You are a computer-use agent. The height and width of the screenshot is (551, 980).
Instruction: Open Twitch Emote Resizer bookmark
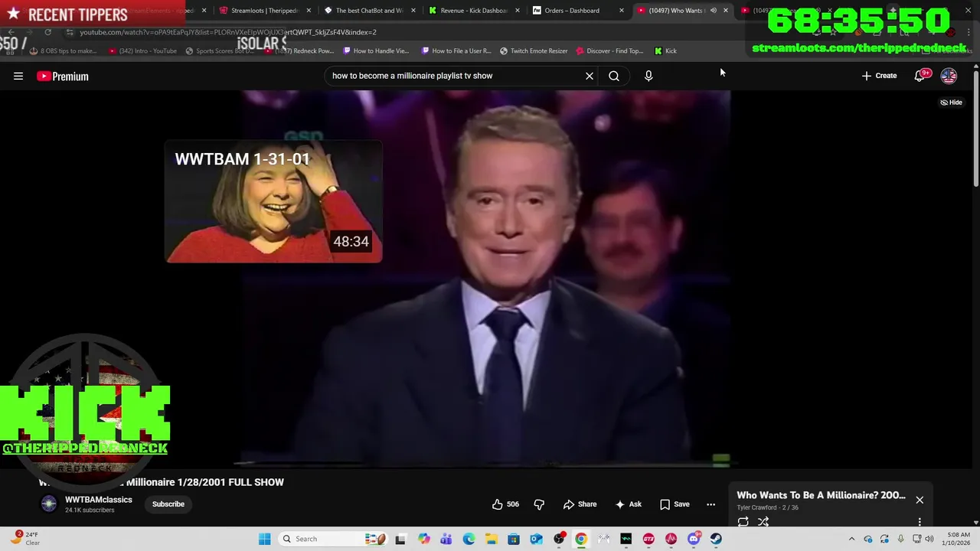pos(534,51)
